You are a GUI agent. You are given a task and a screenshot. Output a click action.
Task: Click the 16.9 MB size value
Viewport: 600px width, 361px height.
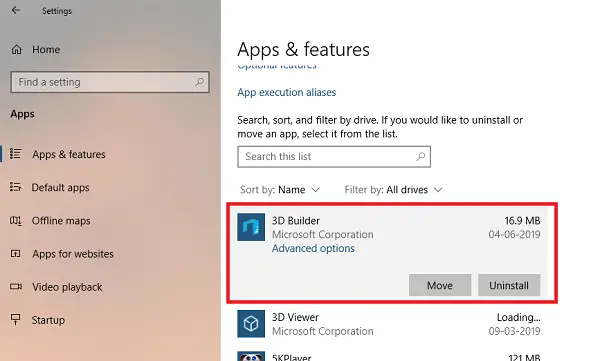point(522,221)
